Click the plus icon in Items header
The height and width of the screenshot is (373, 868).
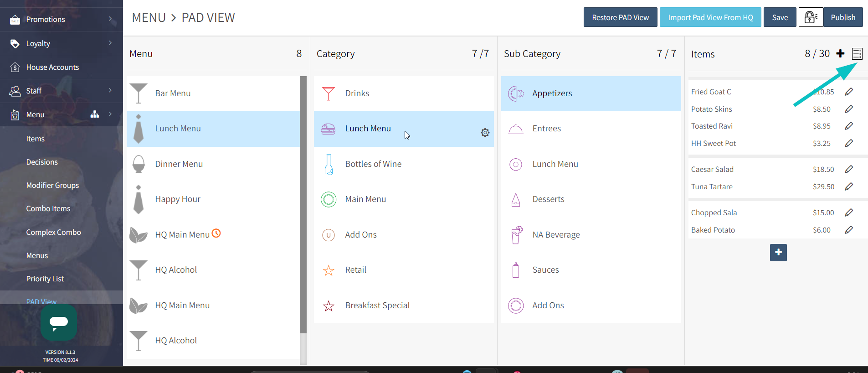click(x=840, y=54)
